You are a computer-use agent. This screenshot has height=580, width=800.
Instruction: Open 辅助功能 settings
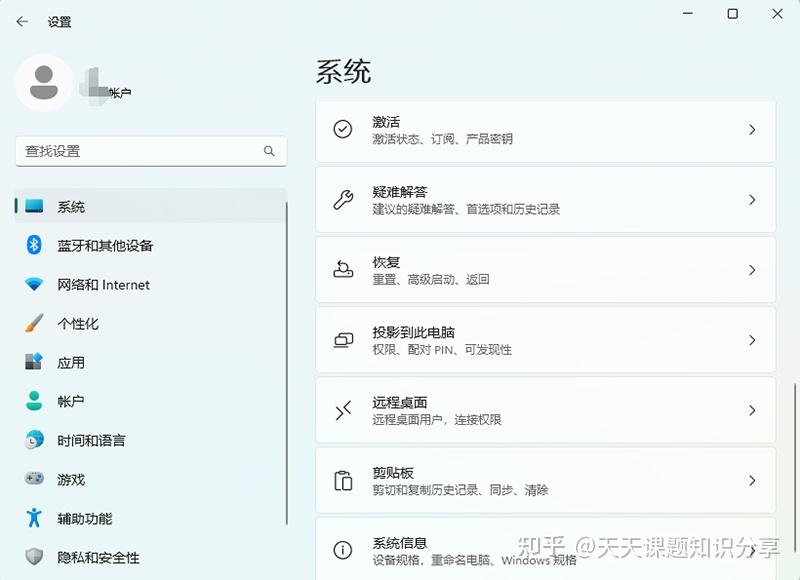tap(151, 518)
